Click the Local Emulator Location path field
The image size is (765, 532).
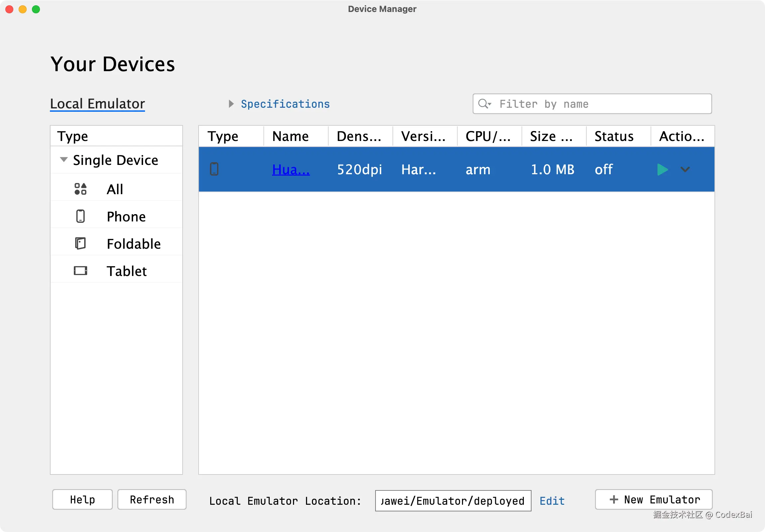pos(453,501)
